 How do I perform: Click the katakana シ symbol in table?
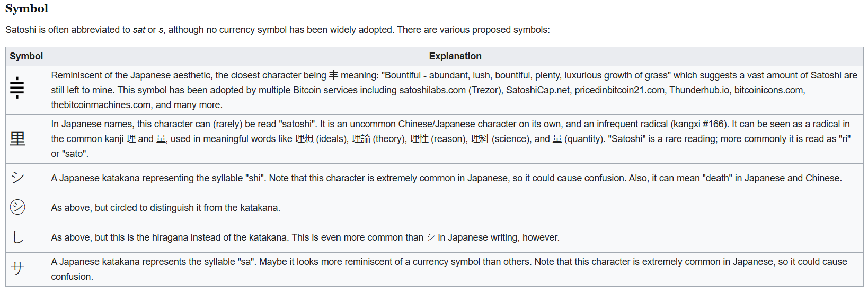[17, 178]
